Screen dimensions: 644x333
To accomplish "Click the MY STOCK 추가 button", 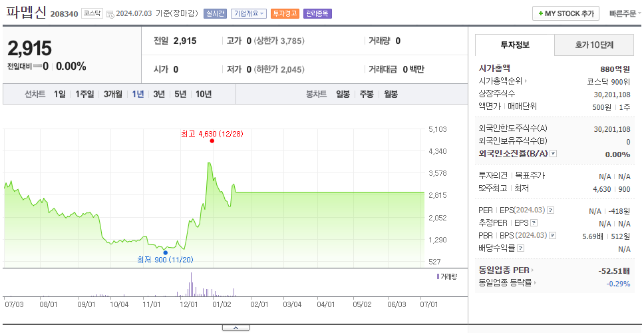I will 566,13.
